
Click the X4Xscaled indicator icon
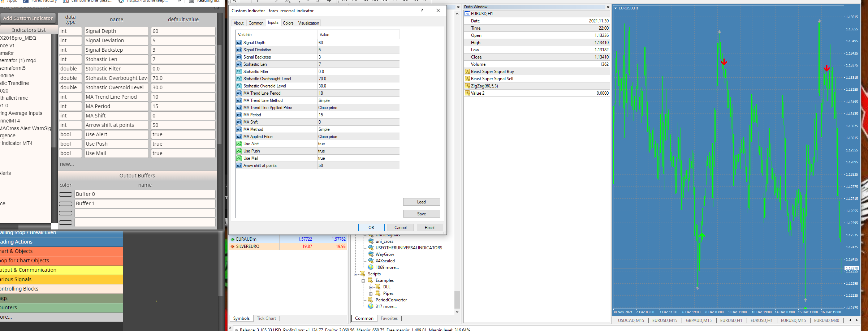(371, 261)
